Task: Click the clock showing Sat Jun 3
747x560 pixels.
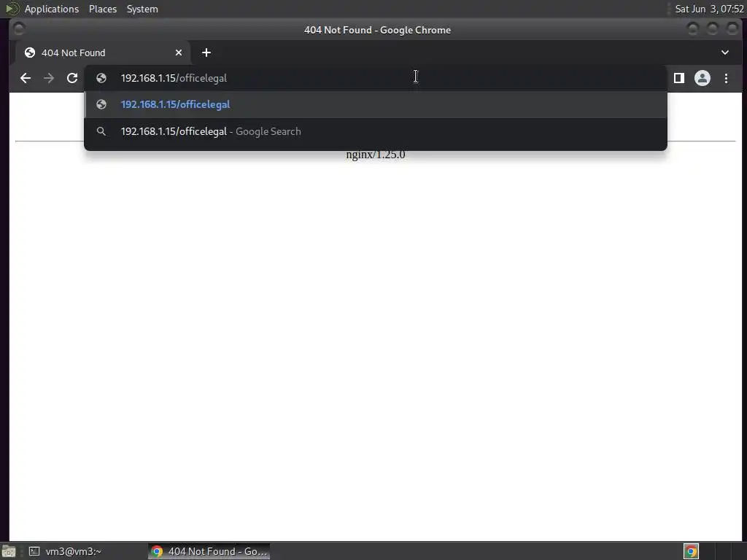Action: coord(709,9)
